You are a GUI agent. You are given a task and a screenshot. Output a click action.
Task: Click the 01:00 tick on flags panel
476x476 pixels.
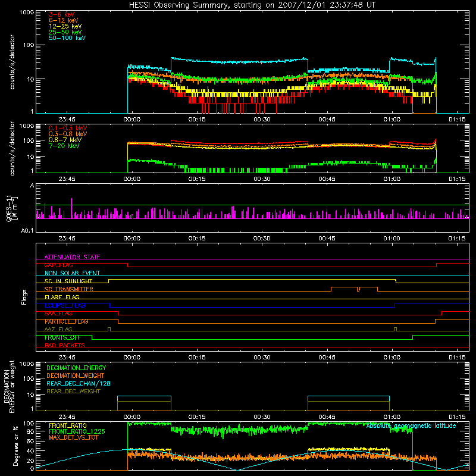392,358
